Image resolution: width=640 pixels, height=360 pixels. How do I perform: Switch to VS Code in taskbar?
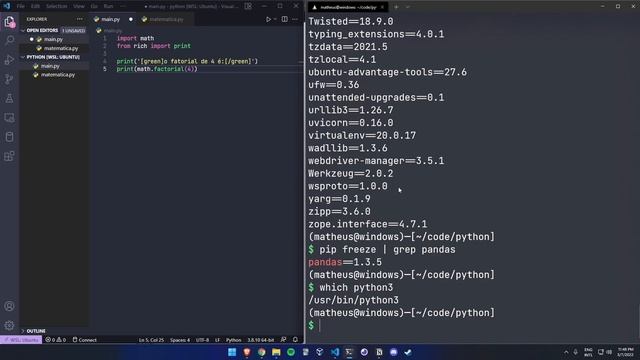[x=335, y=352]
